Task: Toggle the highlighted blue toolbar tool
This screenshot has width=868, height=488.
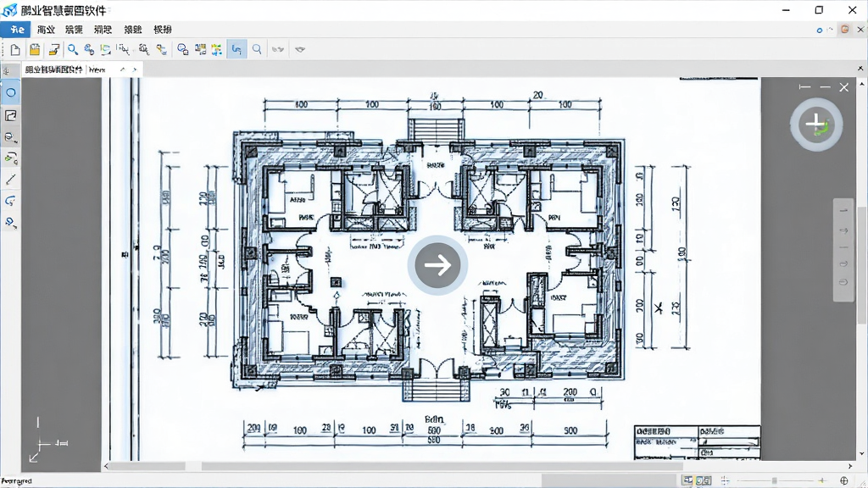Action: [x=236, y=50]
